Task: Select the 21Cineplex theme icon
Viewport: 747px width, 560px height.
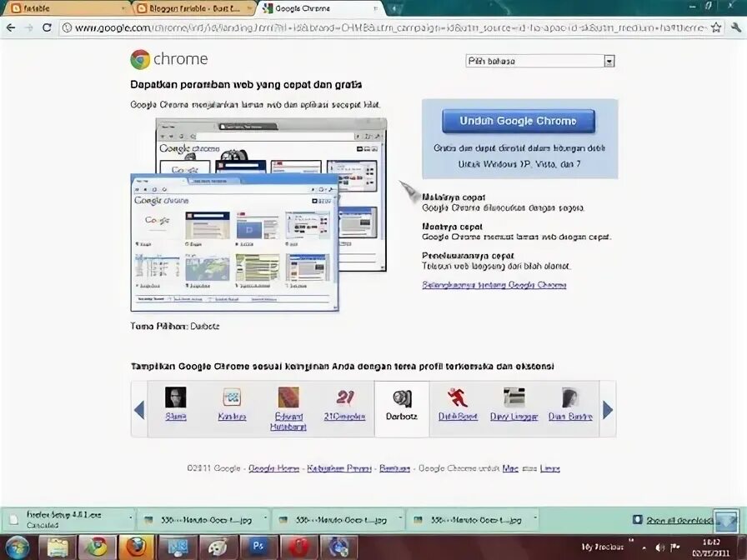Action: [345, 397]
